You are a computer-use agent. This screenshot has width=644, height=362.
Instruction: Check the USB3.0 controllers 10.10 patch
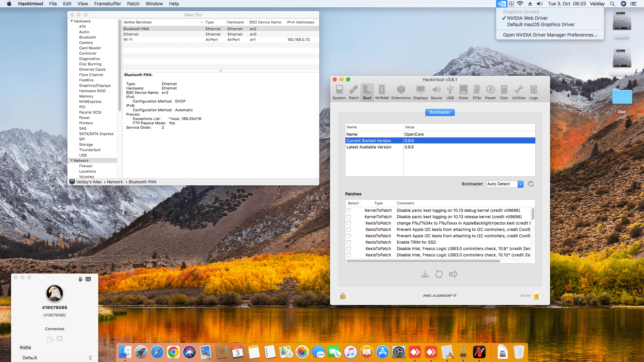[349, 255]
